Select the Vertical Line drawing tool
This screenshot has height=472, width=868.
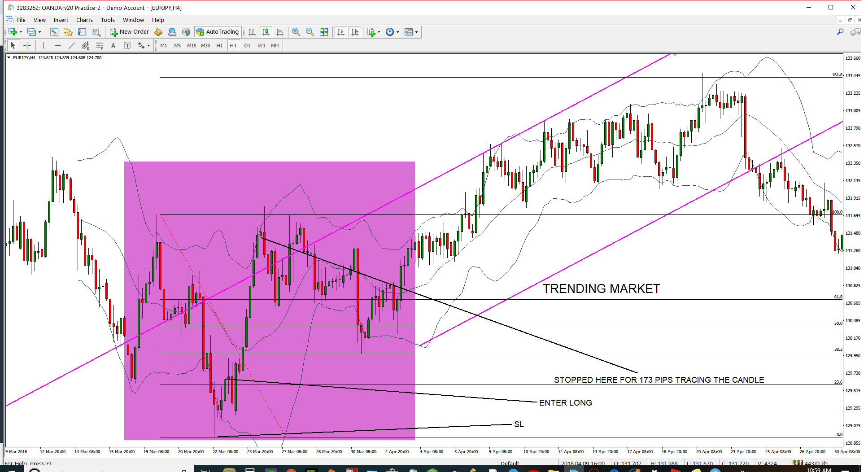pyautogui.click(x=44, y=45)
